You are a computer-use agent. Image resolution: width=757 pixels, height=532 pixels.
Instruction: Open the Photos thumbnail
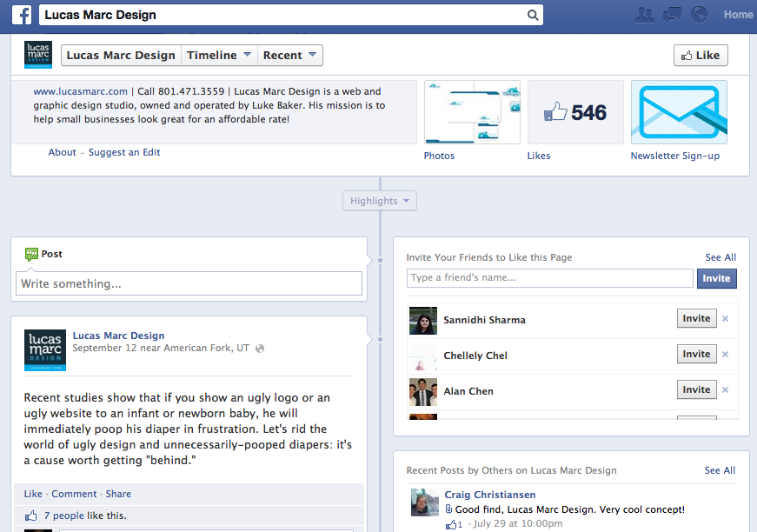pyautogui.click(x=472, y=112)
